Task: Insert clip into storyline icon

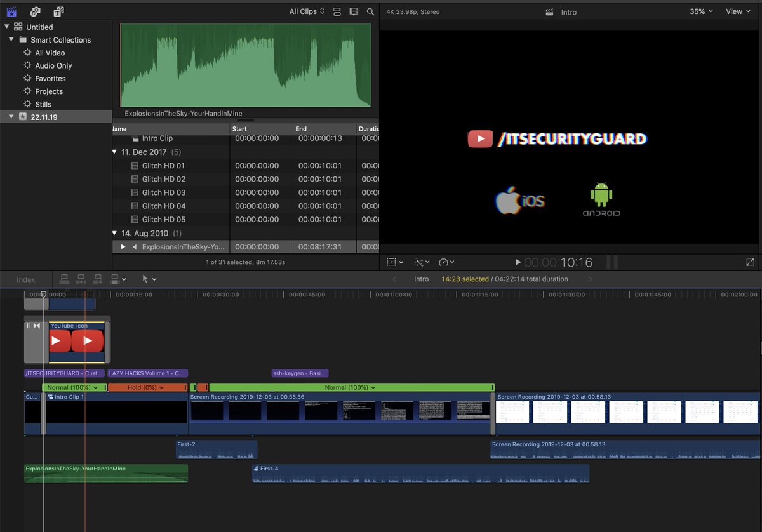Action: [81, 279]
